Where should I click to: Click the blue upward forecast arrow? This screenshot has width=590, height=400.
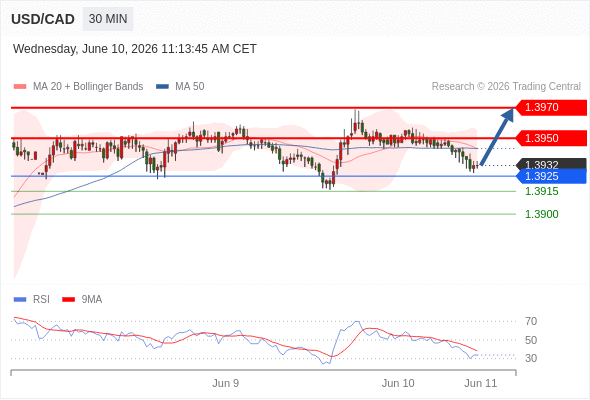point(497,137)
